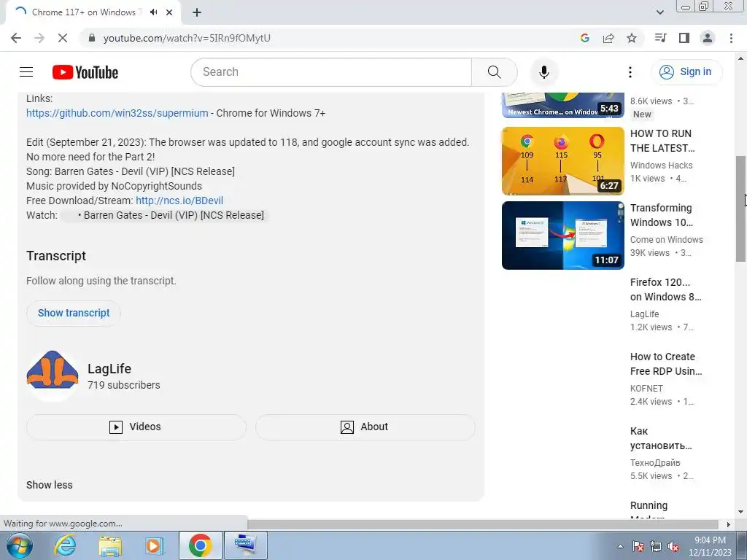
Task: Open the 5:43 Newest Chrome thumbnail
Action: (562, 105)
